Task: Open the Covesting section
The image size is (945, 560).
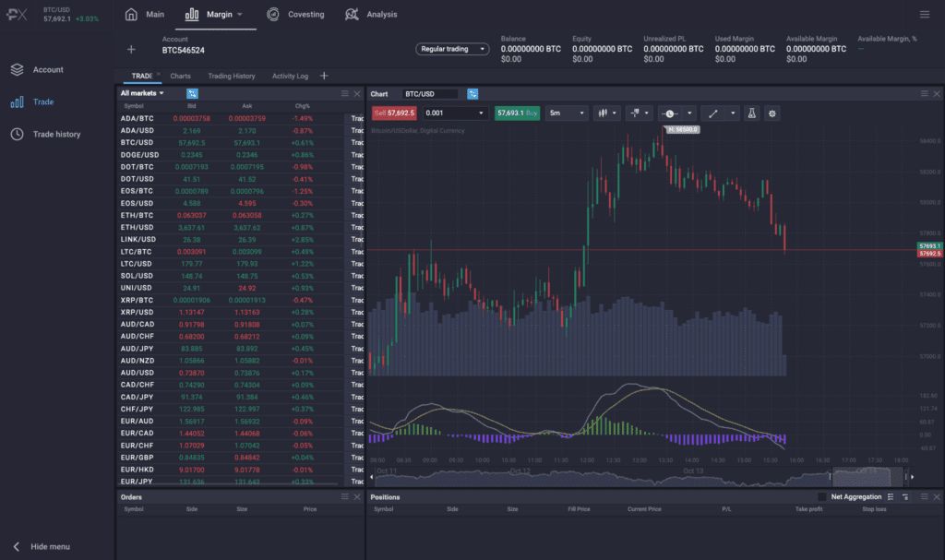Action: 295,15
